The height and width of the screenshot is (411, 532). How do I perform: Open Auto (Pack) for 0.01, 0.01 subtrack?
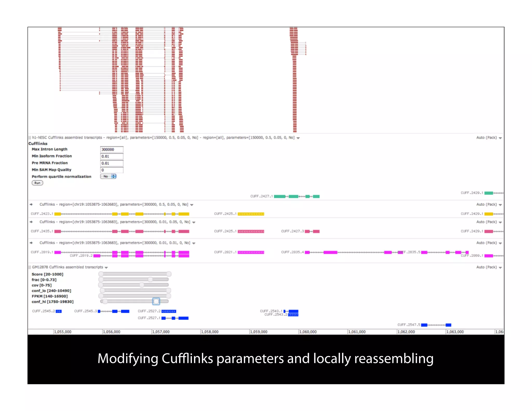click(489, 243)
